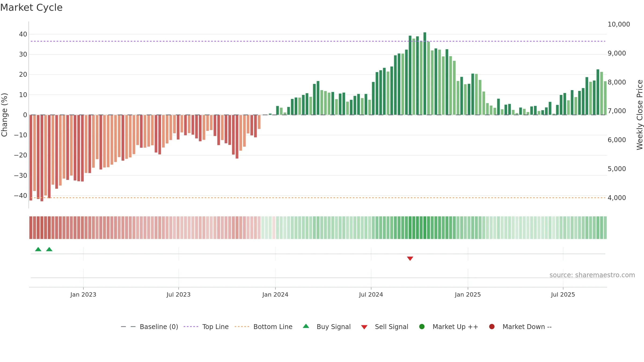
Task: Click the Jan 2025 axis label
Action: 468,295
